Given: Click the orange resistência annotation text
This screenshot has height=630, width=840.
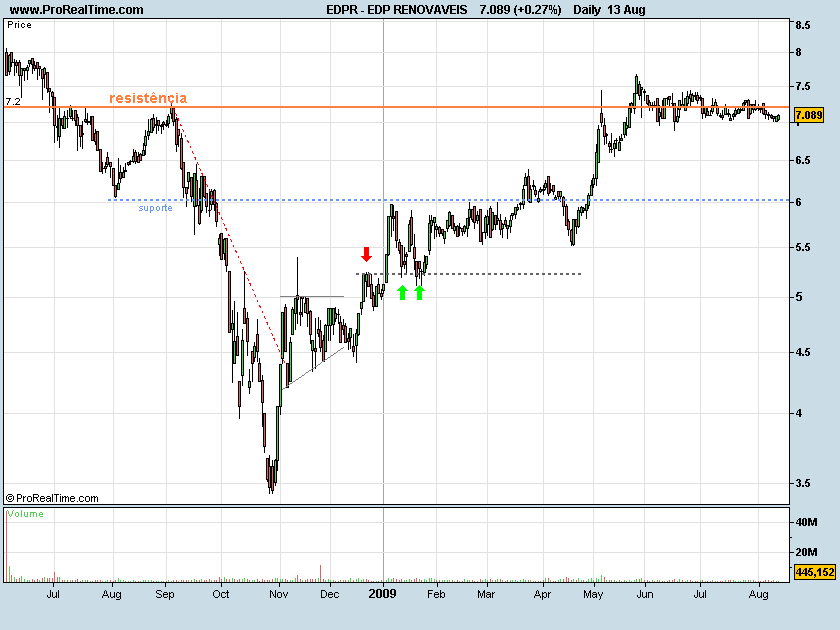Looking at the screenshot, I should click(148, 98).
